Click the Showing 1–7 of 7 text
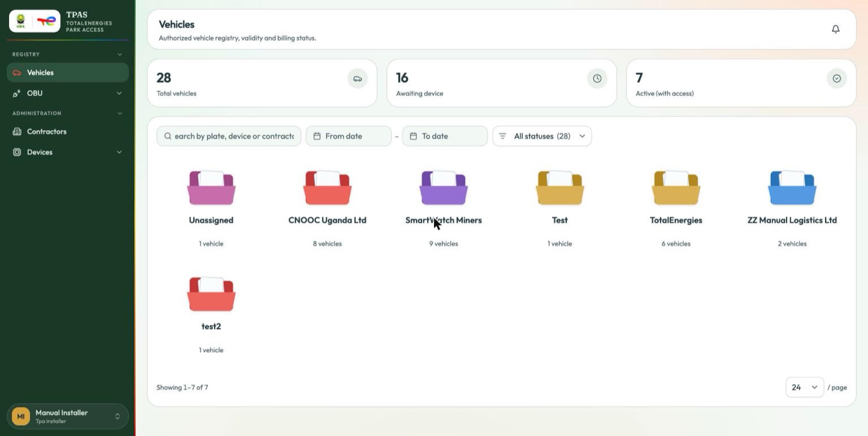868x436 pixels. click(182, 387)
